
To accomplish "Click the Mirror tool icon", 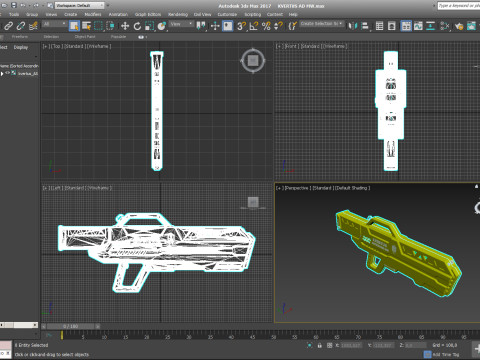I will click(352, 26).
